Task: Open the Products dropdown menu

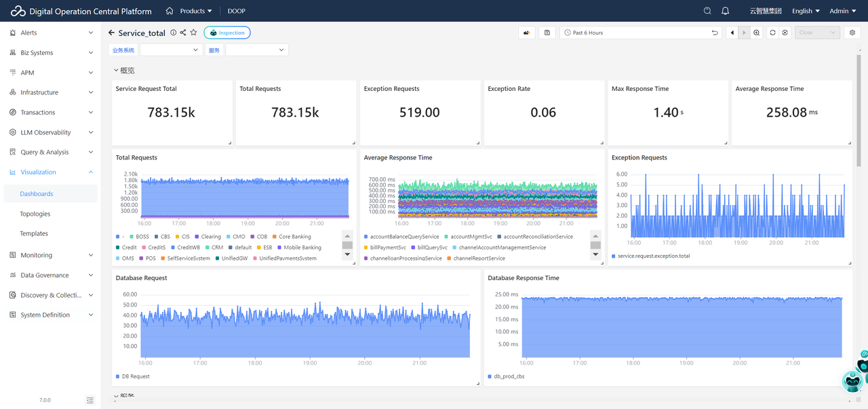Action: coord(196,11)
